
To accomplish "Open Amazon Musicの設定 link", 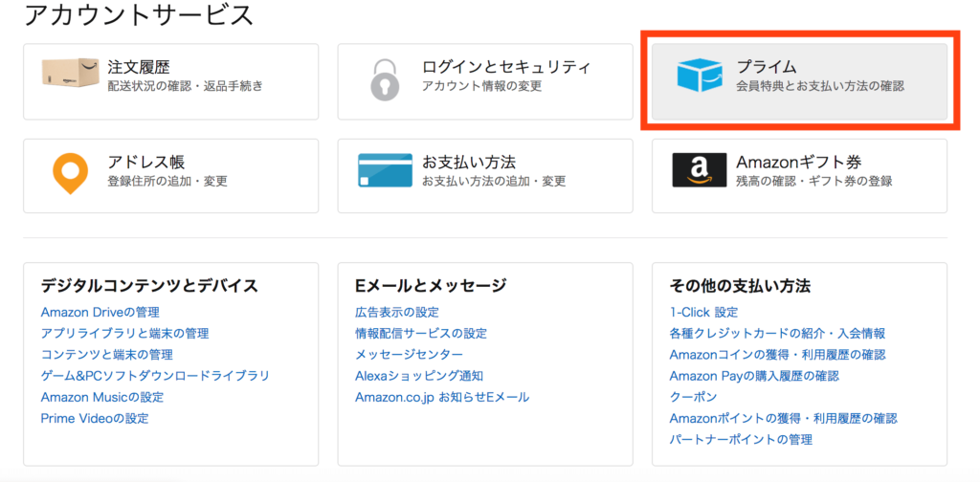I will 102,397.
